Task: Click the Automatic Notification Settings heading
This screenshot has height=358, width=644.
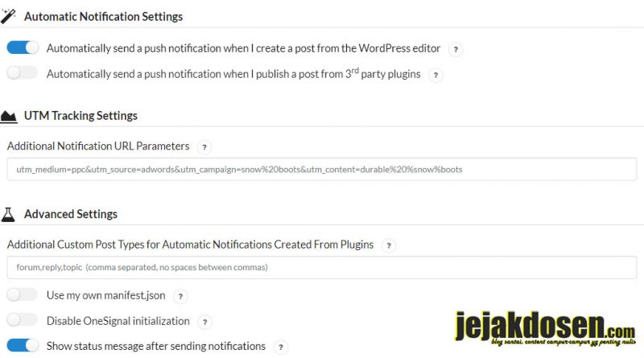Action: (104, 17)
